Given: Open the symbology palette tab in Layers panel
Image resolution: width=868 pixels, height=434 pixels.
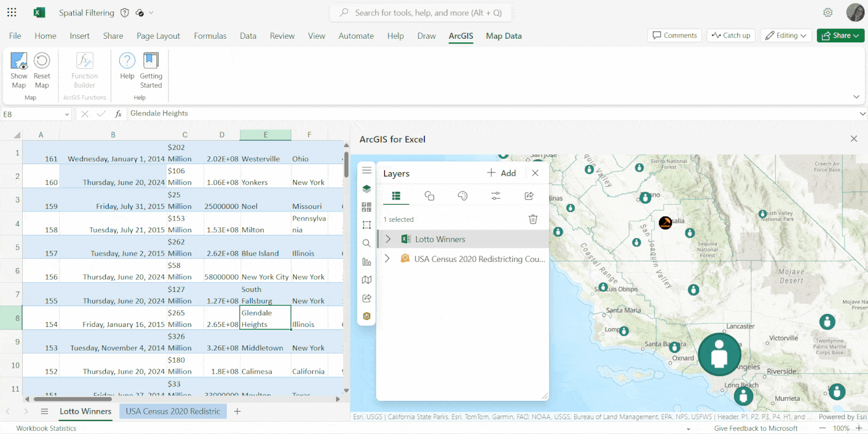Looking at the screenshot, I should pyautogui.click(x=463, y=195).
